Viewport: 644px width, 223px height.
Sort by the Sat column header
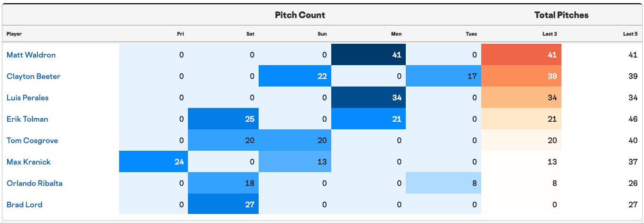(x=250, y=34)
